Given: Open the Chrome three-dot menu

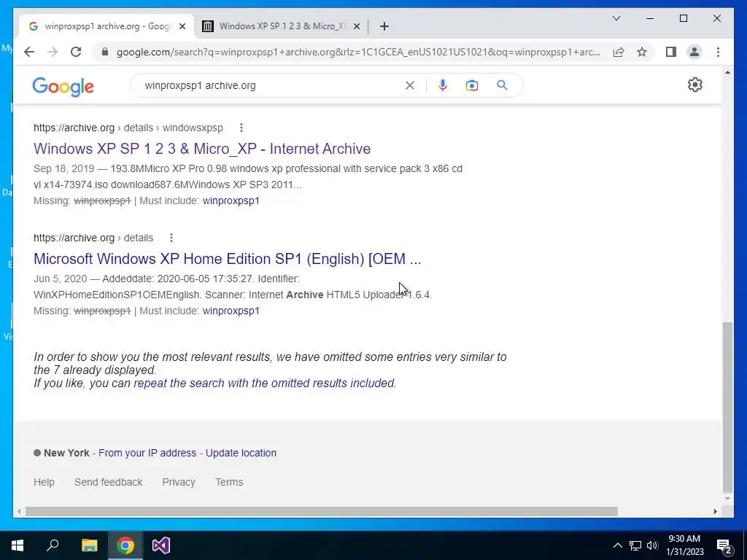Looking at the screenshot, I should click(x=718, y=52).
